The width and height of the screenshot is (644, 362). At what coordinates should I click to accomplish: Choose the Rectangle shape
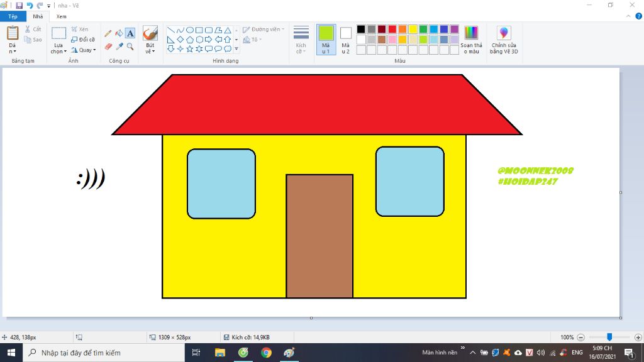pyautogui.click(x=199, y=30)
